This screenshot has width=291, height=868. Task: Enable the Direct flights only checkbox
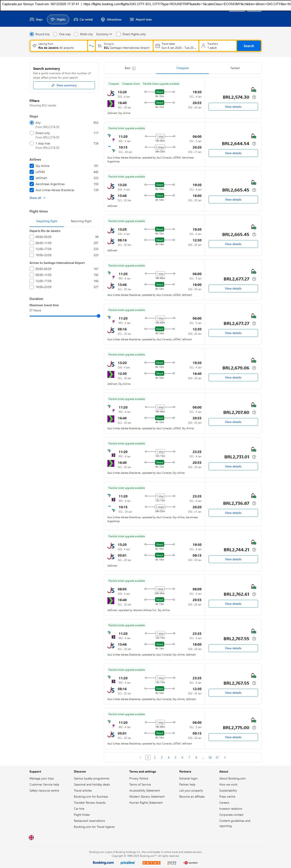pyautogui.click(x=118, y=34)
